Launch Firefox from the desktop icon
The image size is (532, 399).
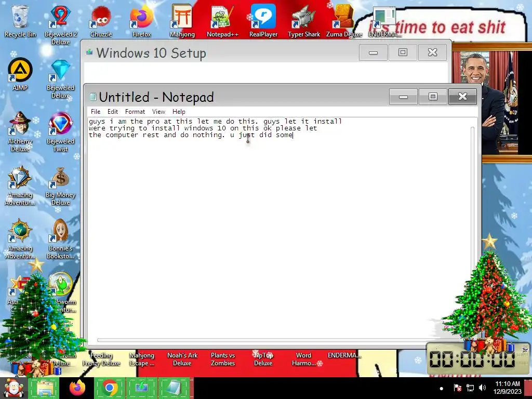tap(141, 20)
